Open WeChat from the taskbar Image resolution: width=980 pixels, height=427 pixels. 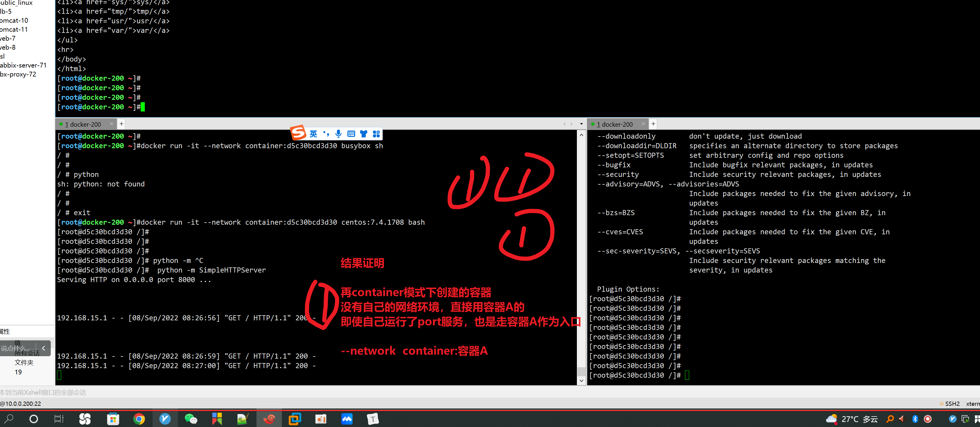click(191, 419)
